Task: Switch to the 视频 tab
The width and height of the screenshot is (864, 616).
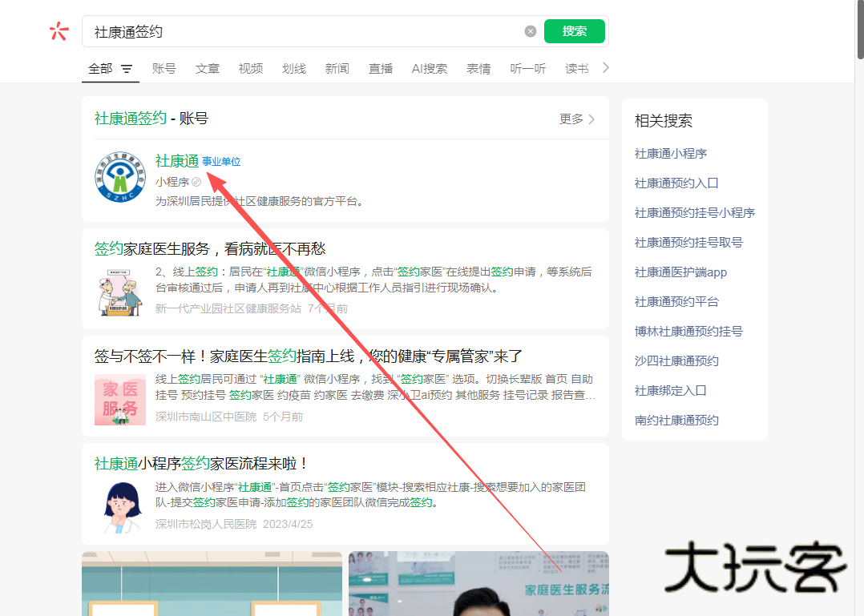Action: (250, 69)
